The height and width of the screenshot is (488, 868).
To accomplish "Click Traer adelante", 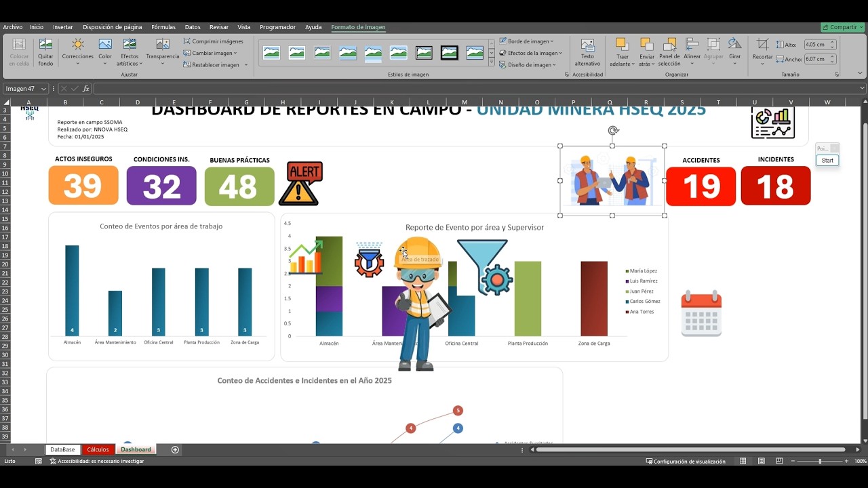I will click(622, 52).
